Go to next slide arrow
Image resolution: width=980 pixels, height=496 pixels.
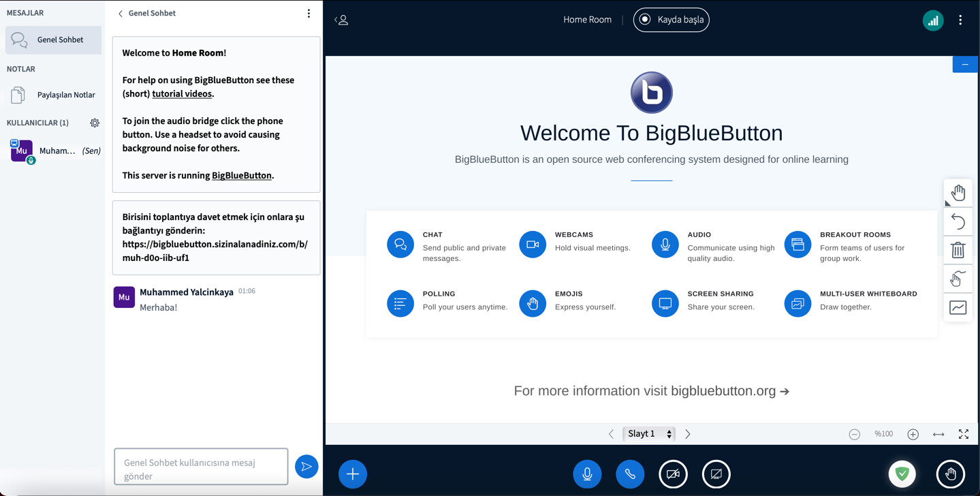pyautogui.click(x=688, y=434)
